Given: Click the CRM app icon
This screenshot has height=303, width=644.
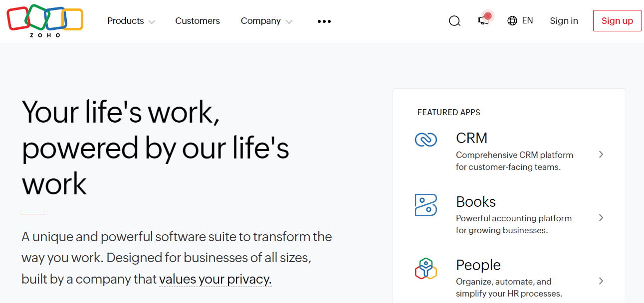Looking at the screenshot, I should [x=426, y=140].
